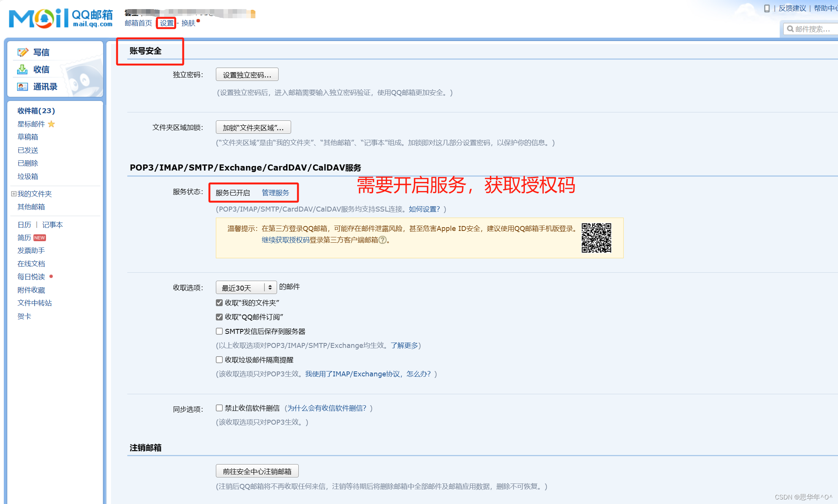Click the address book contacts icon

tap(22, 87)
